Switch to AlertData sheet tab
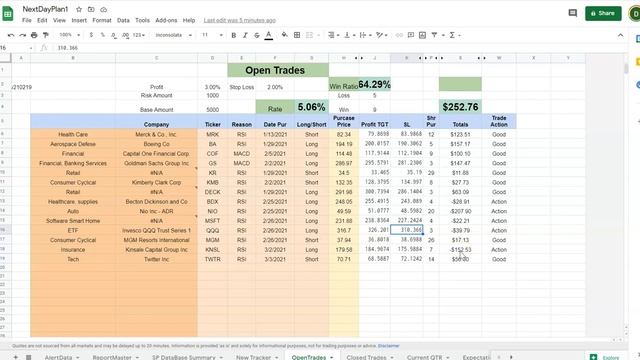Viewport: 640px width, 360px height. tap(62, 357)
